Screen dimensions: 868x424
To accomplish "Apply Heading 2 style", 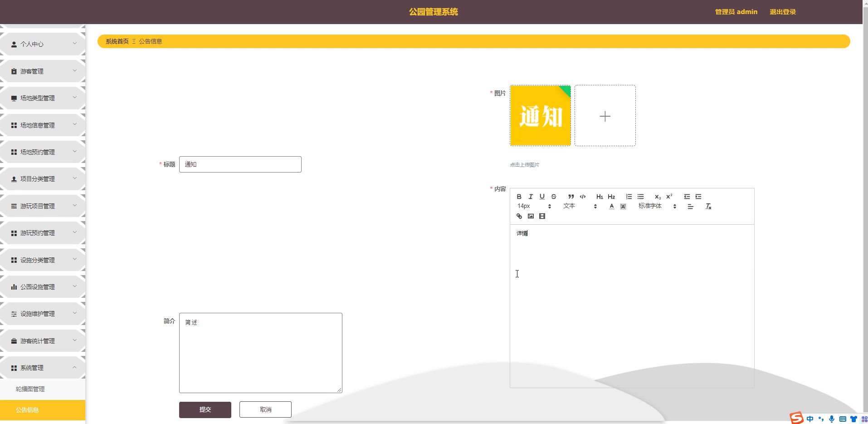I will pos(611,197).
